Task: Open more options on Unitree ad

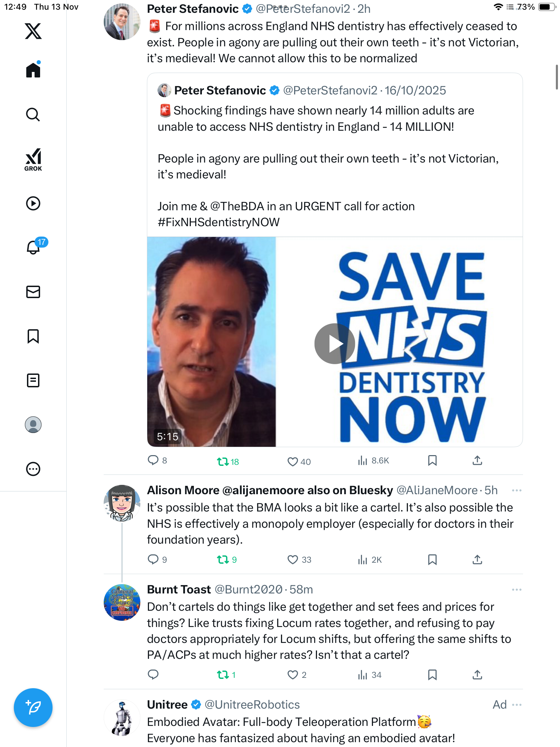Action: pos(517,705)
